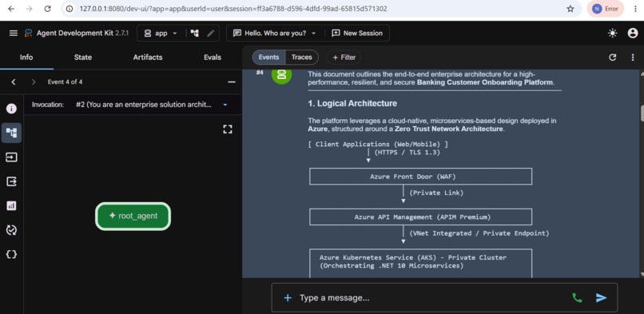Click the 'Azure API Management (APIM Premium)' box
The width and height of the screenshot is (644, 314).
pyautogui.click(x=420, y=217)
